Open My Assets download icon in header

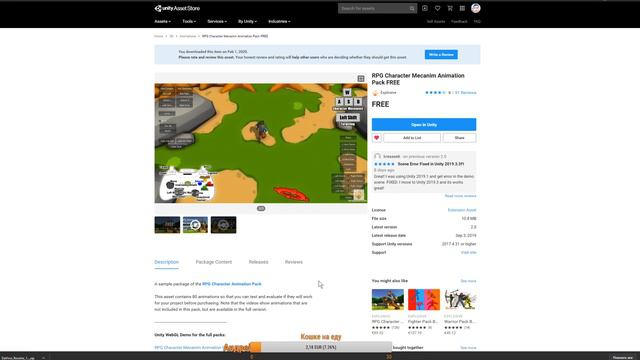(x=425, y=8)
